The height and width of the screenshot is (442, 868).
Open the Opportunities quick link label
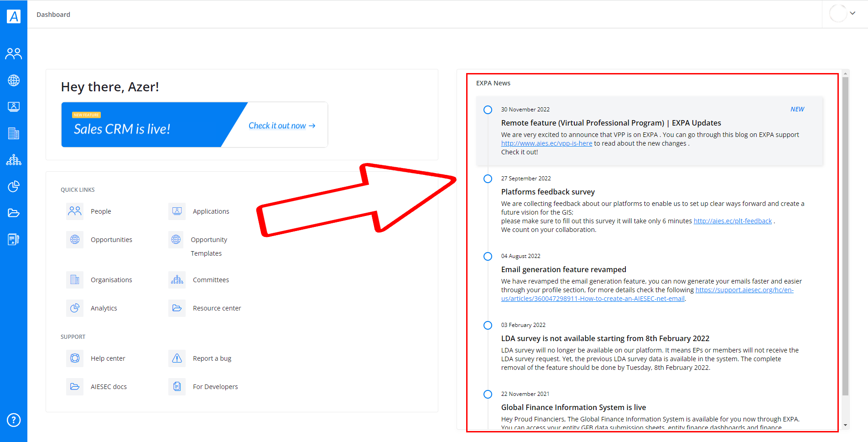(111, 240)
